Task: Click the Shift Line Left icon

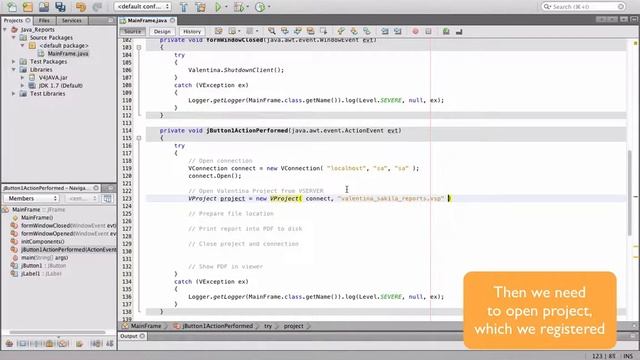Action: tap(384, 31)
